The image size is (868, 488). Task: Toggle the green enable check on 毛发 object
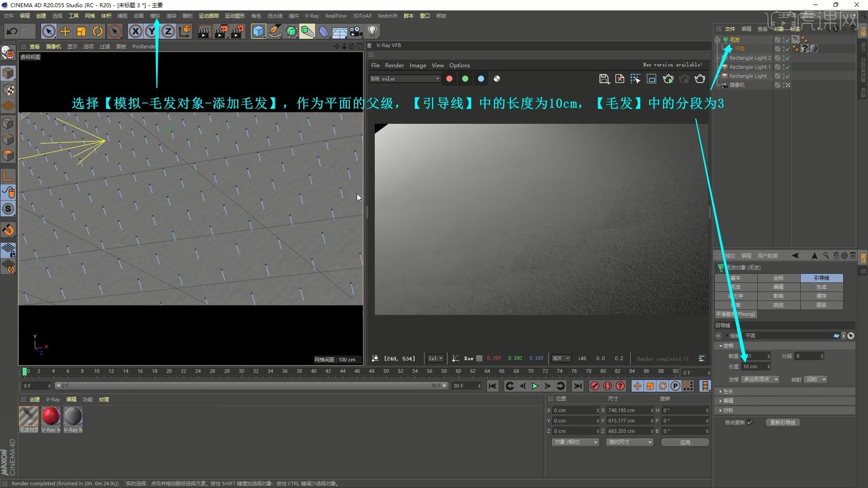(788, 39)
